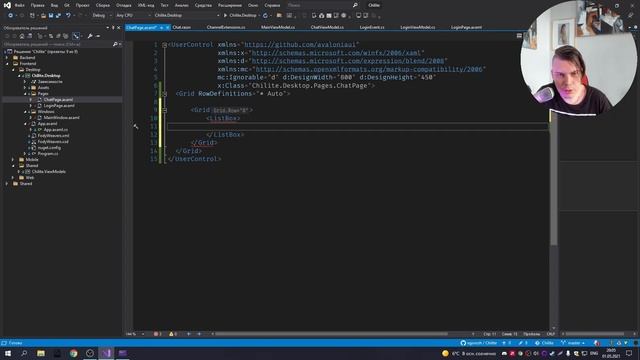
Task: Select Program.cs in Solution Explorer
Action: click(x=48, y=153)
